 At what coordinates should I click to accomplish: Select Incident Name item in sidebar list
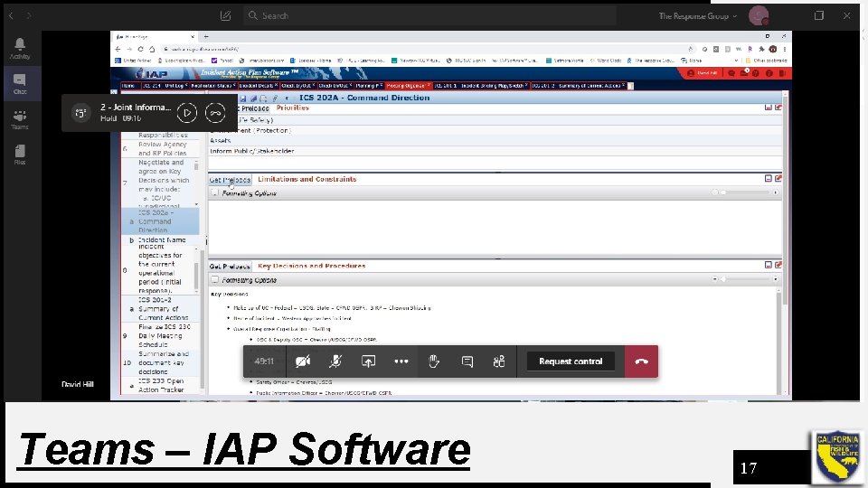pos(162,240)
